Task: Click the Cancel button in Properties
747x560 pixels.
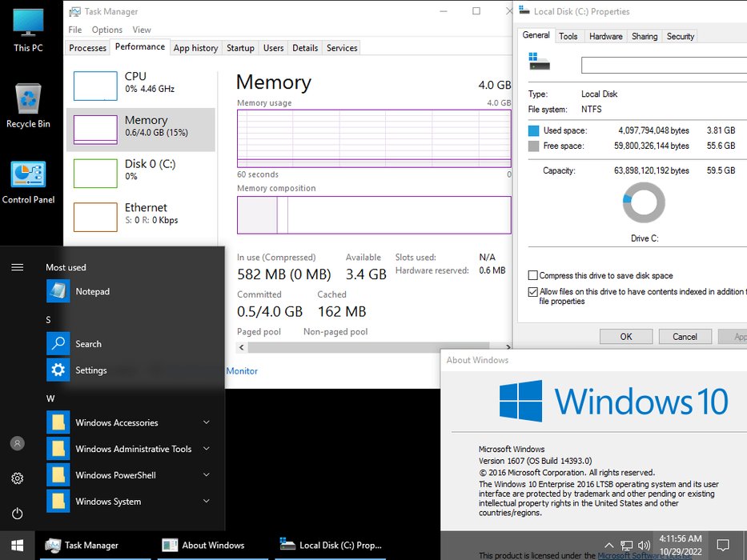Action: click(x=685, y=337)
